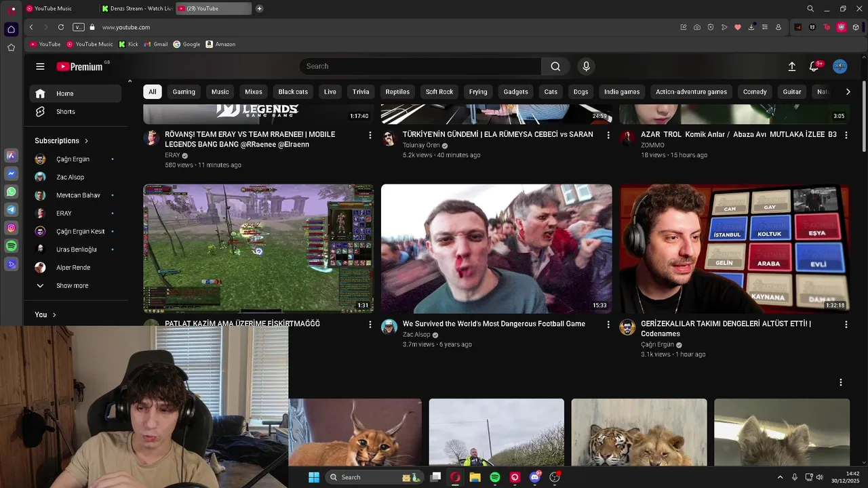Screen dimensions: 868x488
Task: Click the www.youtube.com address bar
Action: [x=126, y=27]
